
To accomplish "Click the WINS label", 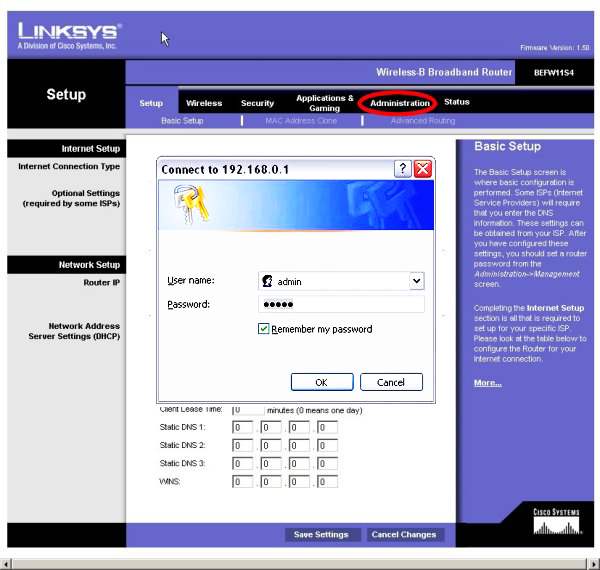I will click(170, 481).
